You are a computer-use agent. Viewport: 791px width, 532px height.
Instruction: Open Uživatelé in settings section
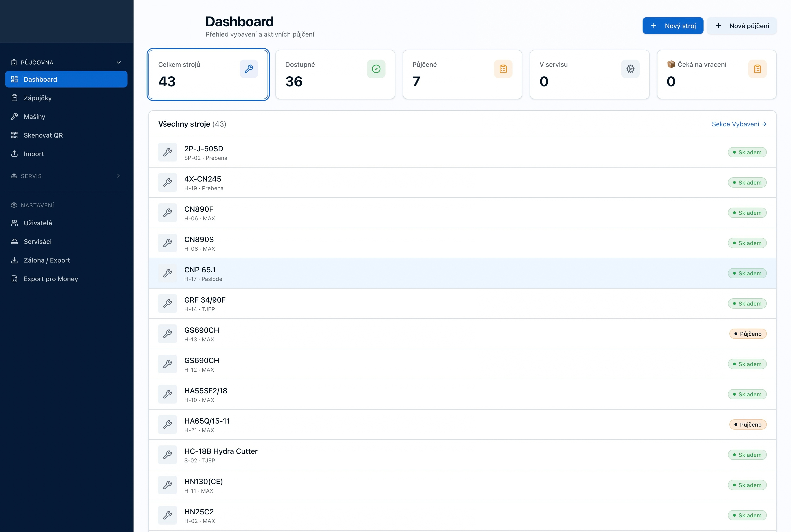pos(66,223)
